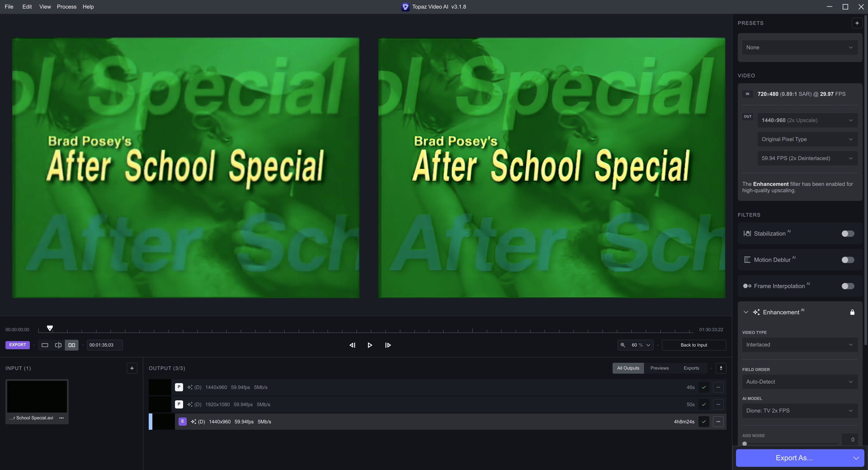868x470 pixels.
Task: Open the 59.94 FPS output dropdown
Action: point(807,158)
